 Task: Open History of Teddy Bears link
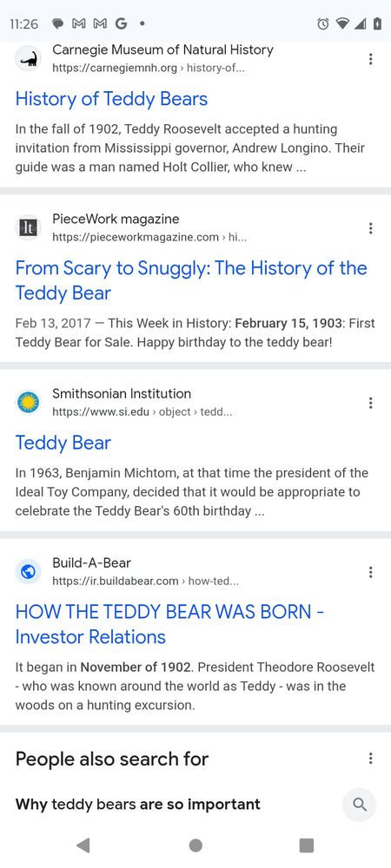pyautogui.click(x=111, y=99)
